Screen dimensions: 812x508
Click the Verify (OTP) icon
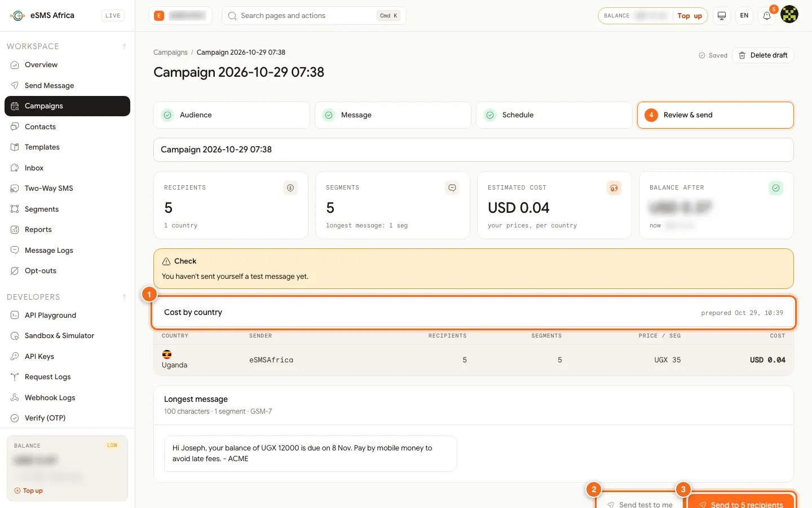[15, 418]
